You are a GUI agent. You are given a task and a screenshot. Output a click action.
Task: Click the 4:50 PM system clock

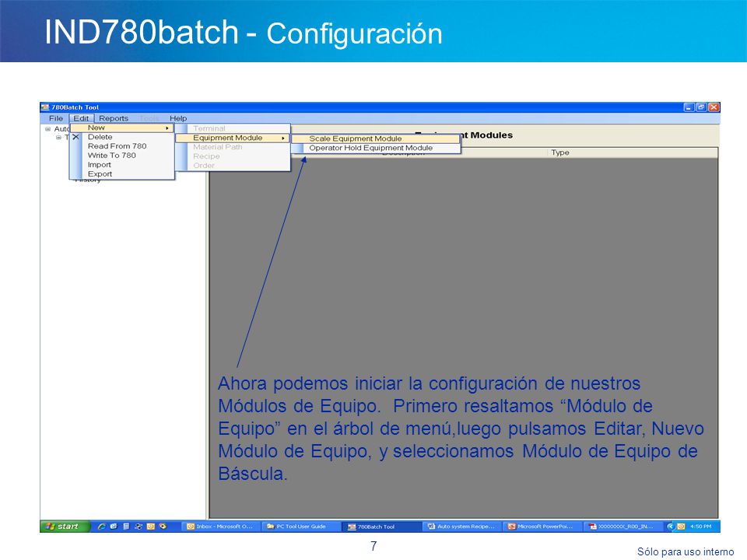[701, 527]
